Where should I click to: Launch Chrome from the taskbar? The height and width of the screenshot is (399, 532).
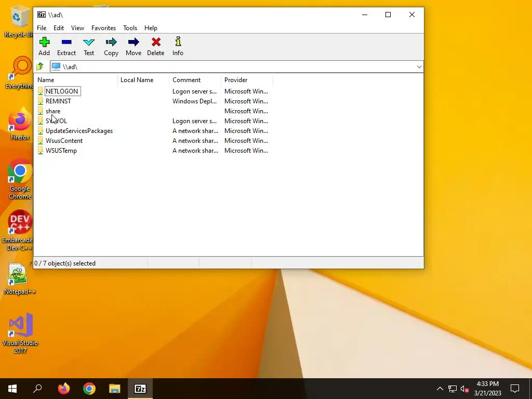(x=89, y=389)
